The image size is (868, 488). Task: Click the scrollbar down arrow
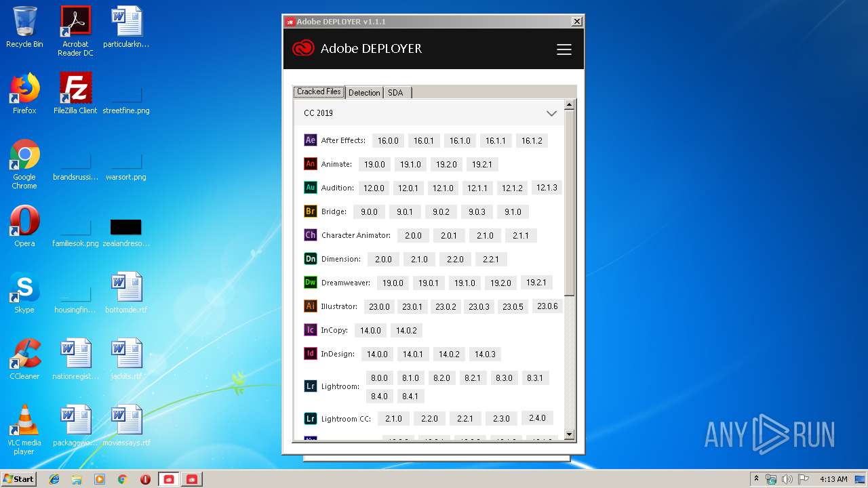pyautogui.click(x=570, y=434)
